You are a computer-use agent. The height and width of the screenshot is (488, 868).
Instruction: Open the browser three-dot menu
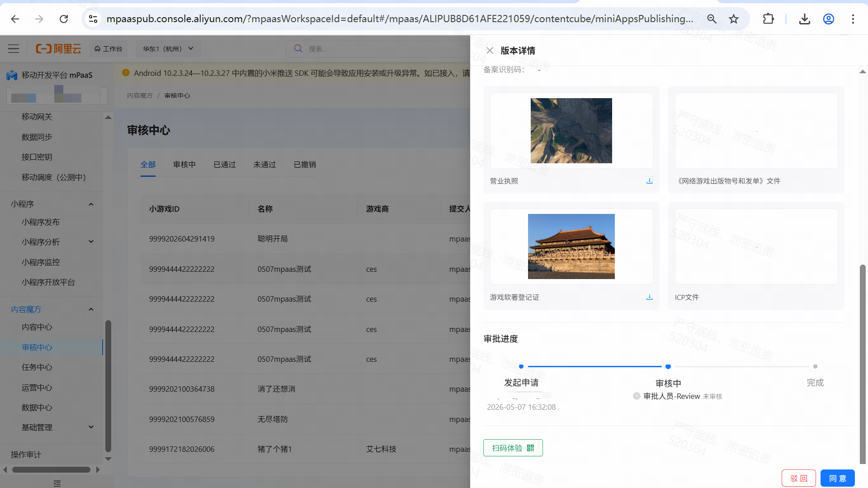(853, 19)
